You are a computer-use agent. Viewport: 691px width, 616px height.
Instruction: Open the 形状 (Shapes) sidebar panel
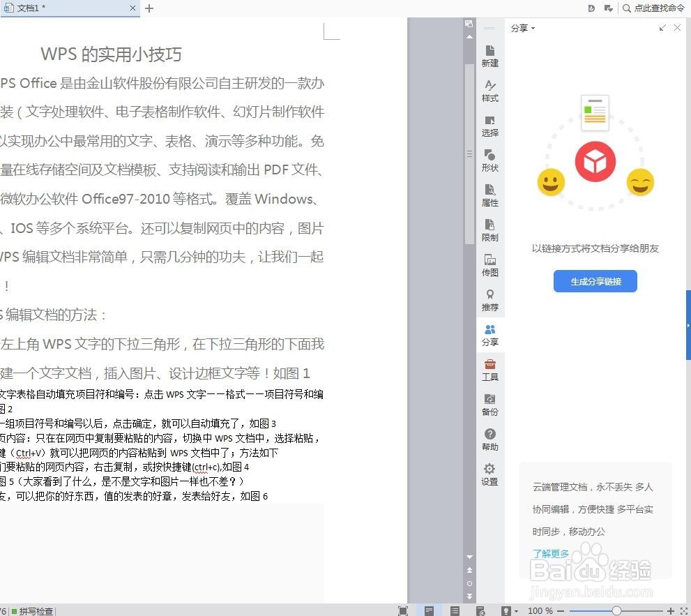[x=489, y=161]
